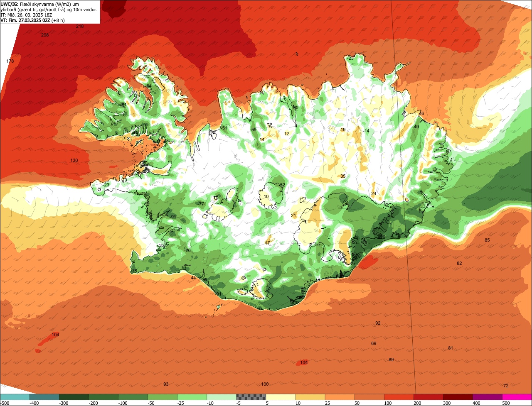532x406 pixels.
Task: Click the map value 35
Action: pos(343,176)
